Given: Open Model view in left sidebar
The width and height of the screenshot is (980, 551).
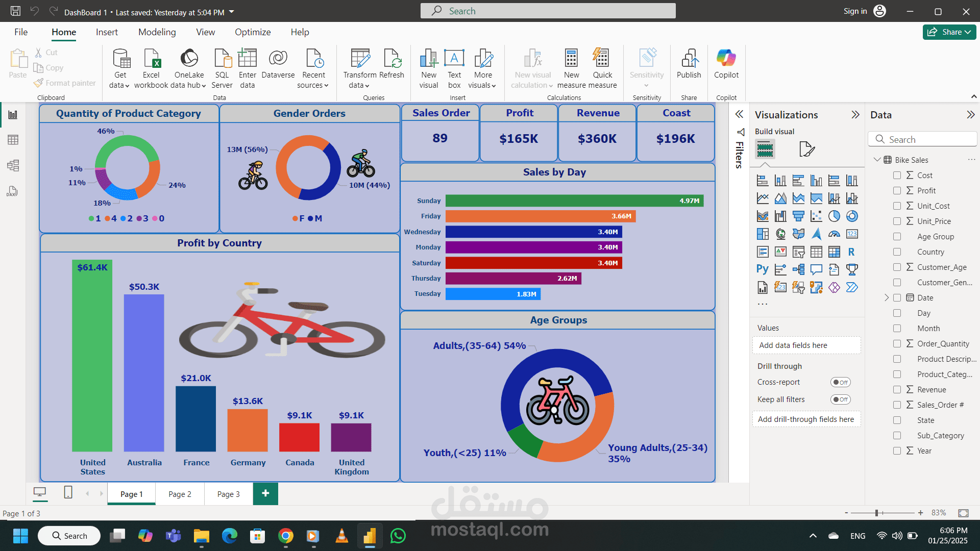Looking at the screenshot, I should coord(13,165).
